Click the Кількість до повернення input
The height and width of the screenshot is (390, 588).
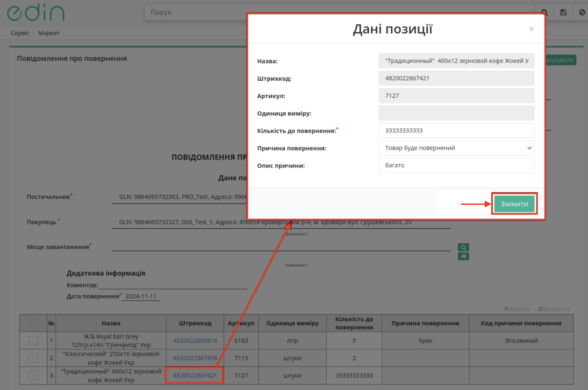(456, 130)
